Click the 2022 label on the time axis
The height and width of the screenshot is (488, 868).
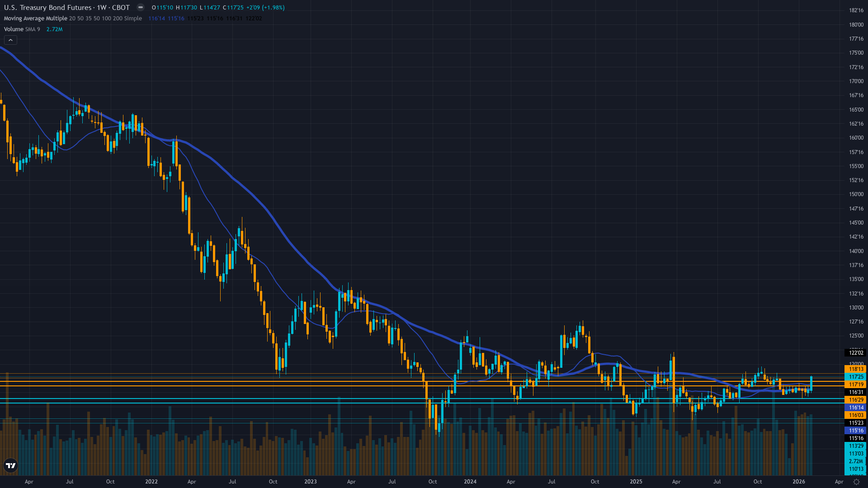(151, 482)
